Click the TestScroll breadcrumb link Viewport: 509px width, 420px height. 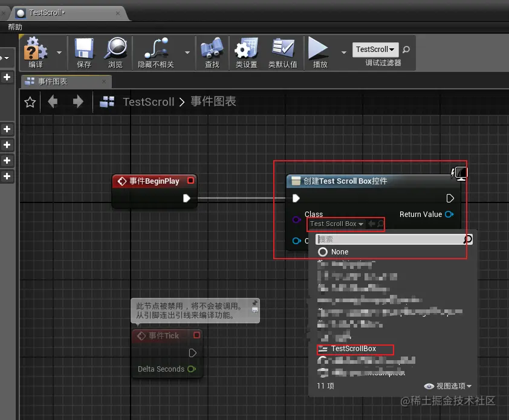pos(149,102)
